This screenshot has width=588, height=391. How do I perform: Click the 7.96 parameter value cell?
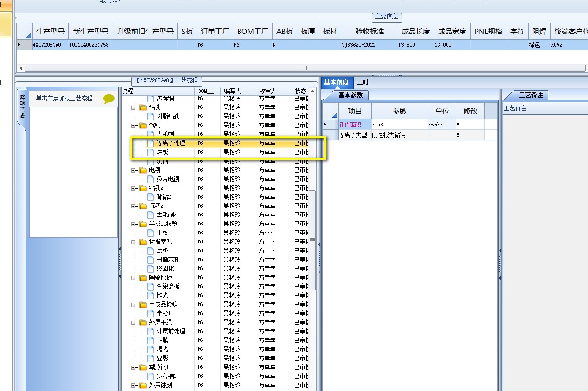coord(400,125)
